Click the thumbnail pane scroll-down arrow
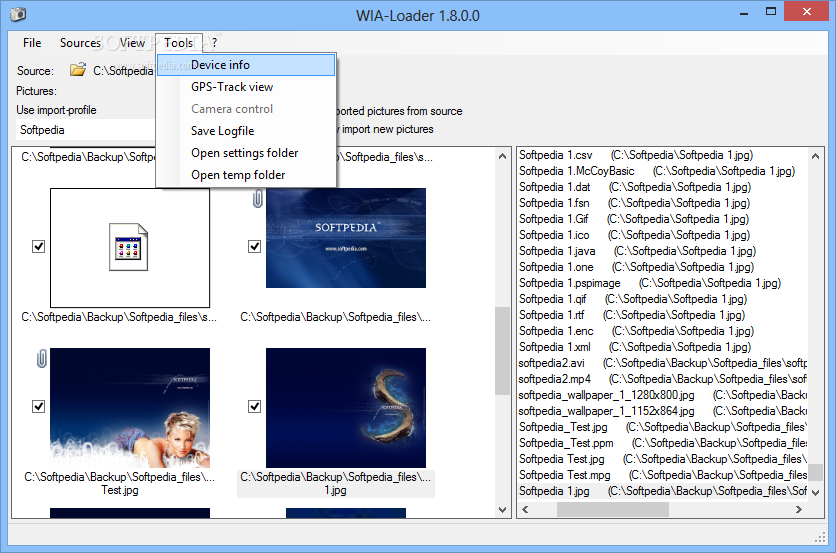Viewport: 836px width, 553px height. [502, 509]
